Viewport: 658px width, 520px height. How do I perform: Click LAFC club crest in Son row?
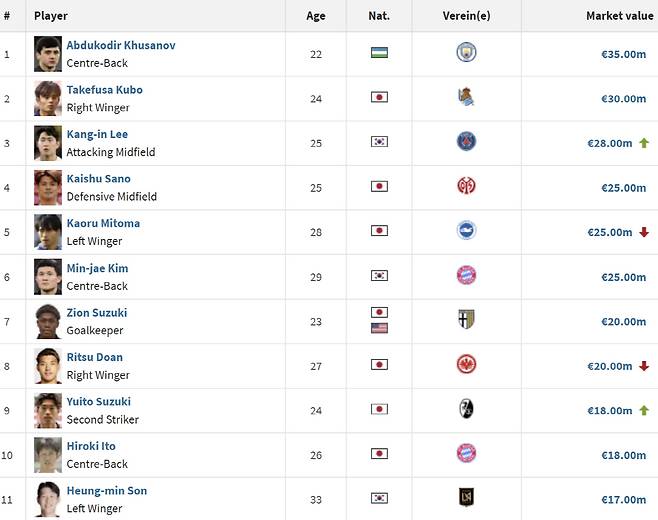pos(466,498)
